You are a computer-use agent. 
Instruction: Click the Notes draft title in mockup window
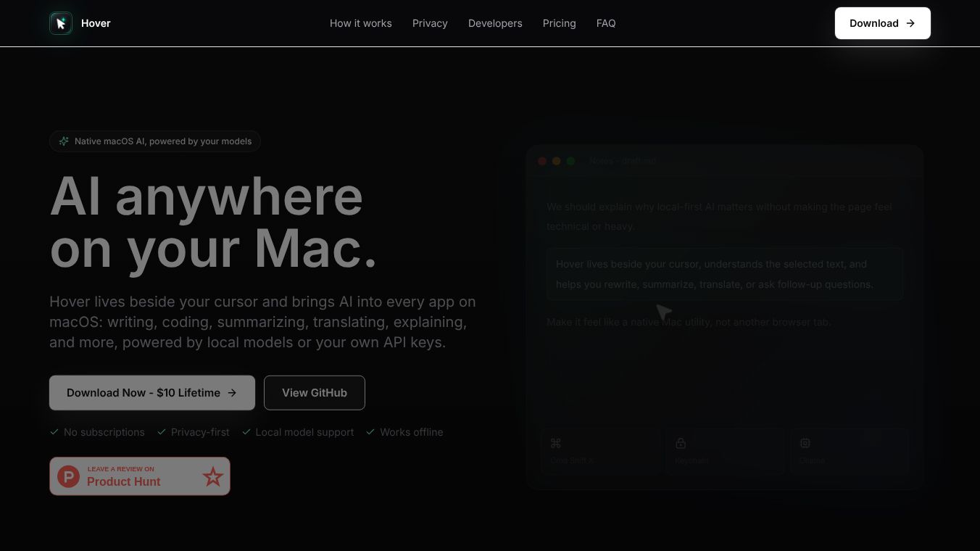[623, 161]
